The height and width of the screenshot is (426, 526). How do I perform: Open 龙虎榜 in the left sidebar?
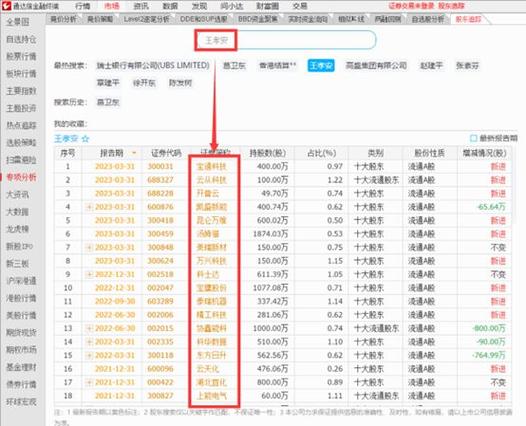click(18, 229)
